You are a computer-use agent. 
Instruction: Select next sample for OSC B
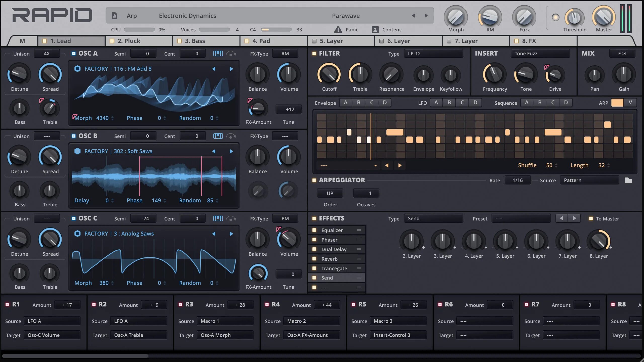coord(231,151)
